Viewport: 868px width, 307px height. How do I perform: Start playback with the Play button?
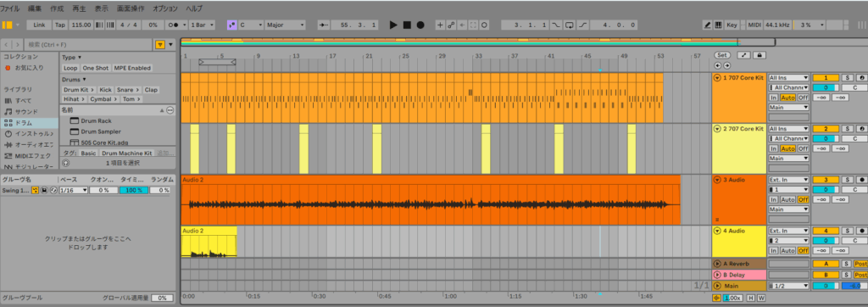click(393, 25)
